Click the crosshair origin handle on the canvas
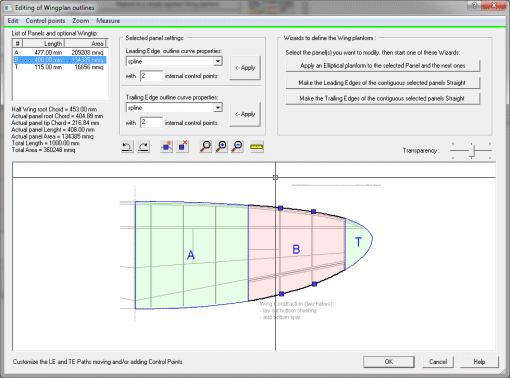510x378 pixels. coord(275,177)
